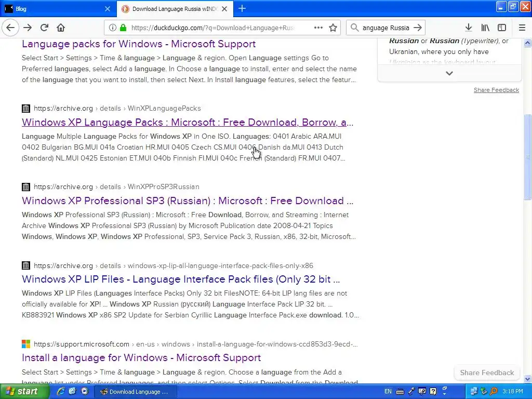Viewport: 532px width, 399px height.
Task: Launch Windows Media Player from quick launch
Action: 85,392
